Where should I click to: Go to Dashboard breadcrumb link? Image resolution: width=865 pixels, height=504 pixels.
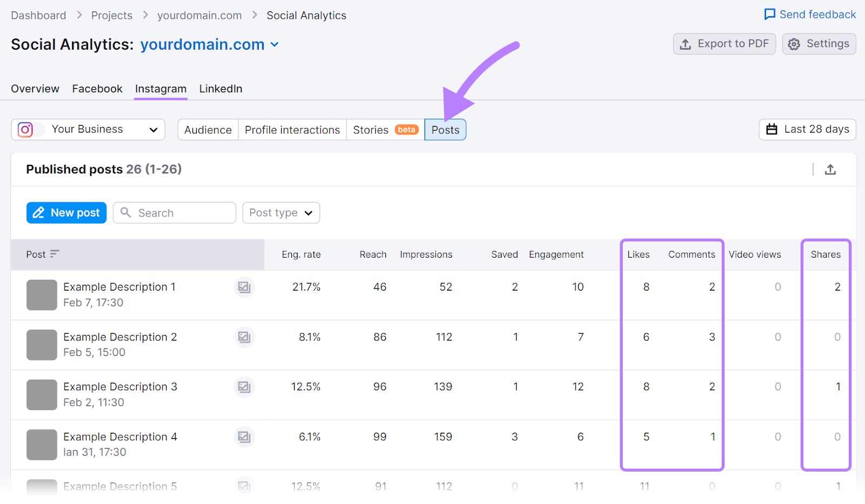(38, 16)
